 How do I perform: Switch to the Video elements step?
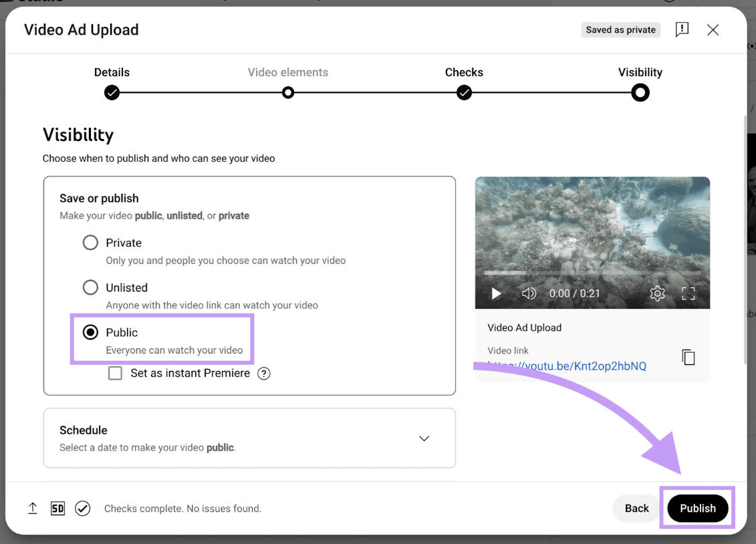pyautogui.click(x=288, y=92)
